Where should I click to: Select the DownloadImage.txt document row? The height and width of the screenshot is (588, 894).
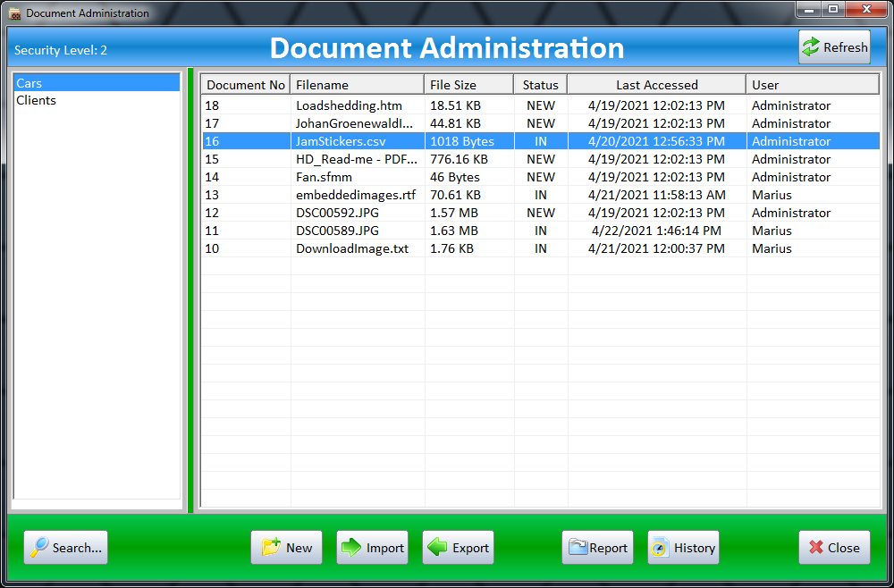click(351, 248)
